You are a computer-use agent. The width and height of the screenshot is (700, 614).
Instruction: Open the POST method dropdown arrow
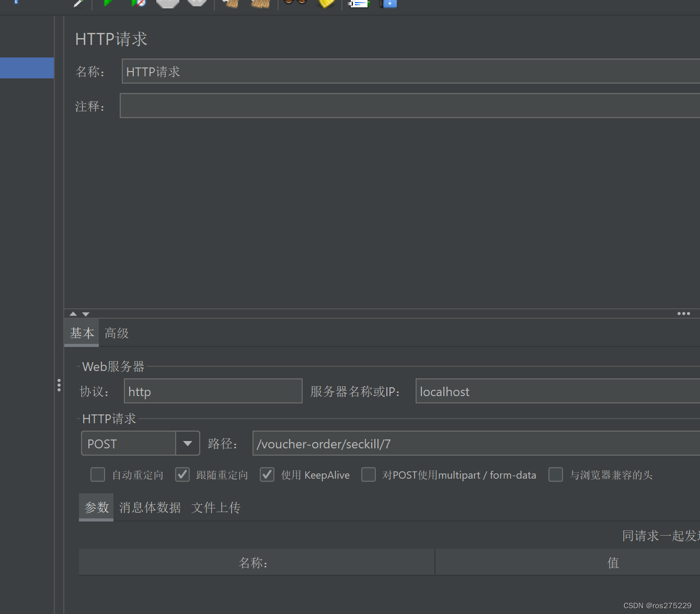188,444
